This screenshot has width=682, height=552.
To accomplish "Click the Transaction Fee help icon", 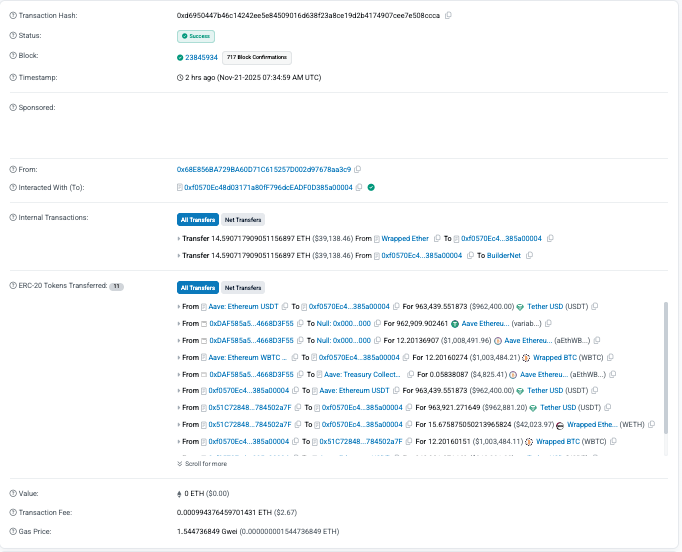I will tap(13, 513).
